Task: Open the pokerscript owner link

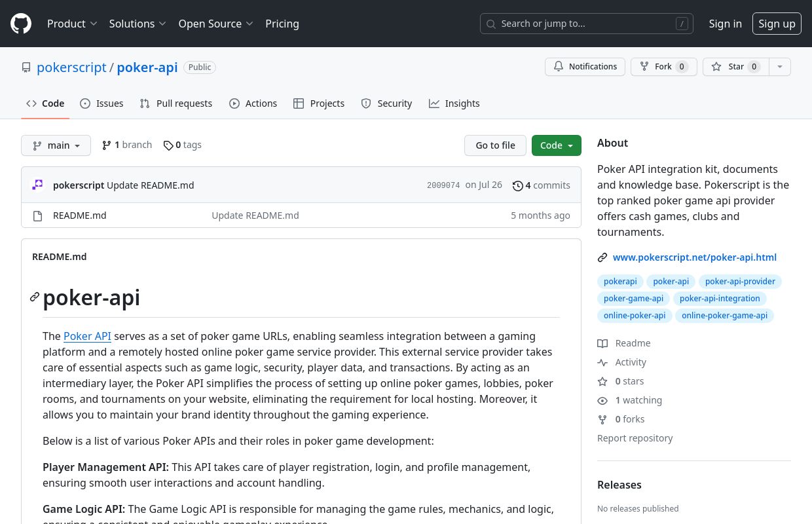Action: pyautogui.click(x=71, y=67)
